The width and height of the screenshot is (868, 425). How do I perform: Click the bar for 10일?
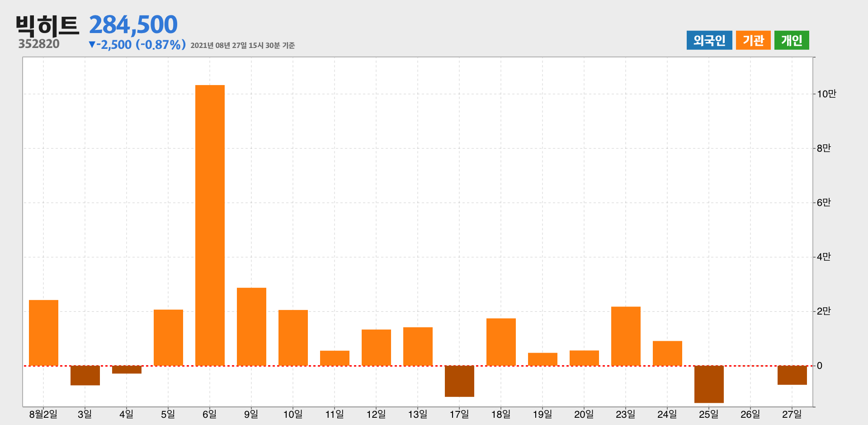(293, 338)
